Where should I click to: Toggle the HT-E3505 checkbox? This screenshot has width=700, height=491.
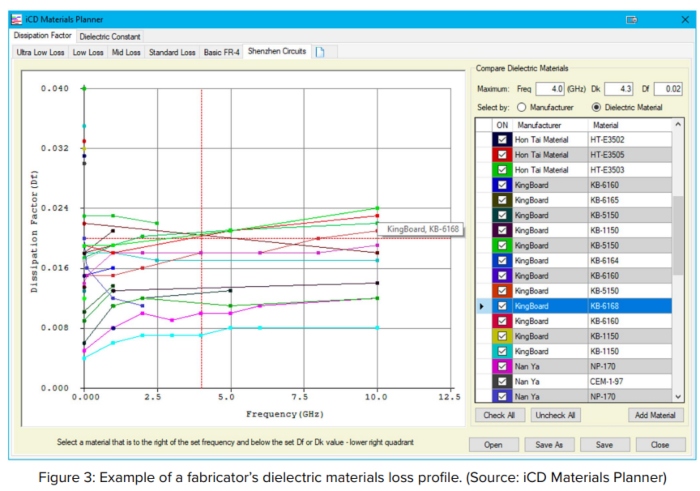coord(502,155)
